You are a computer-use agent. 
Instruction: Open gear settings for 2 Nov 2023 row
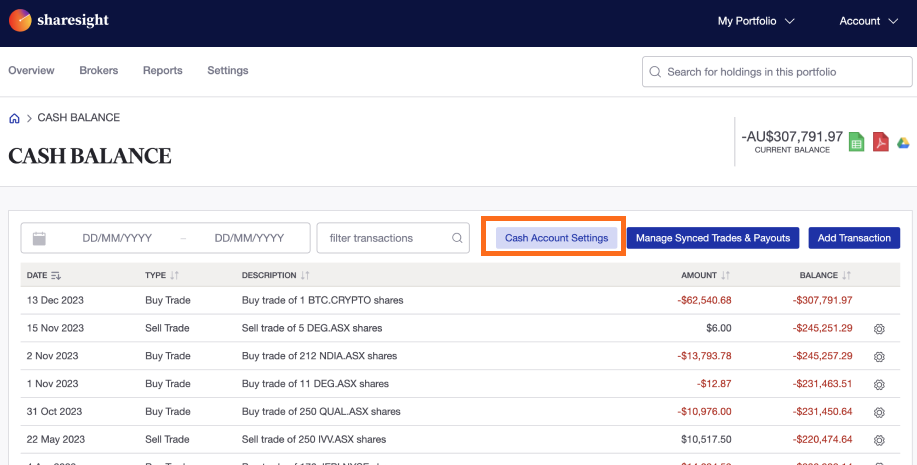[x=878, y=357]
